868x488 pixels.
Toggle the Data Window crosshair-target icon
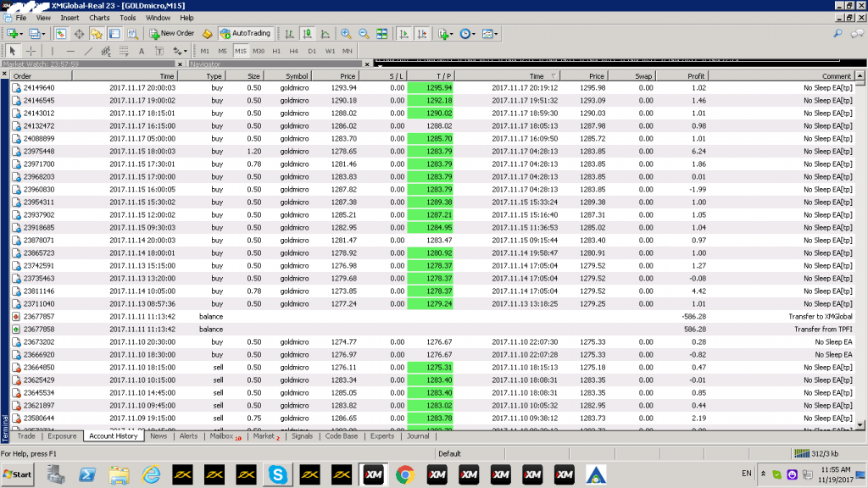(x=79, y=34)
